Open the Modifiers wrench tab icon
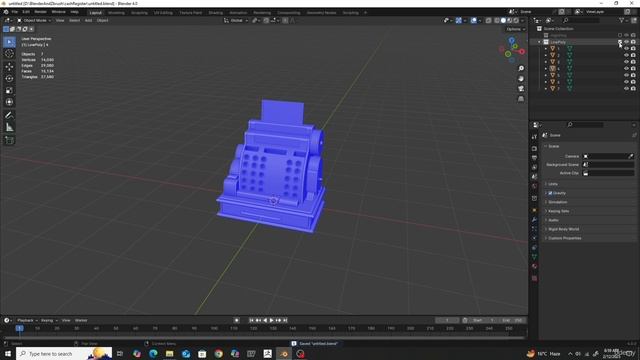Screen dimensions: 640x360 coord(534,220)
